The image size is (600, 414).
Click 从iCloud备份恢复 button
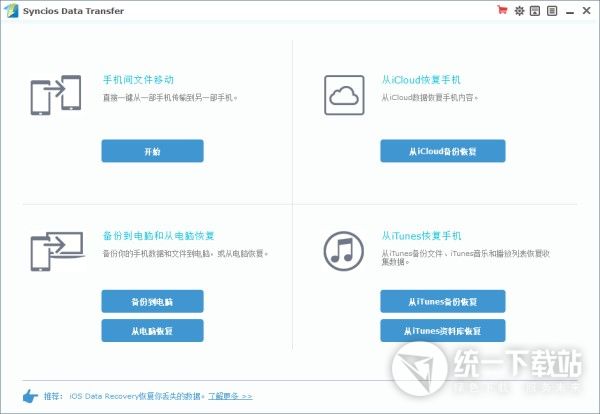(x=443, y=151)
